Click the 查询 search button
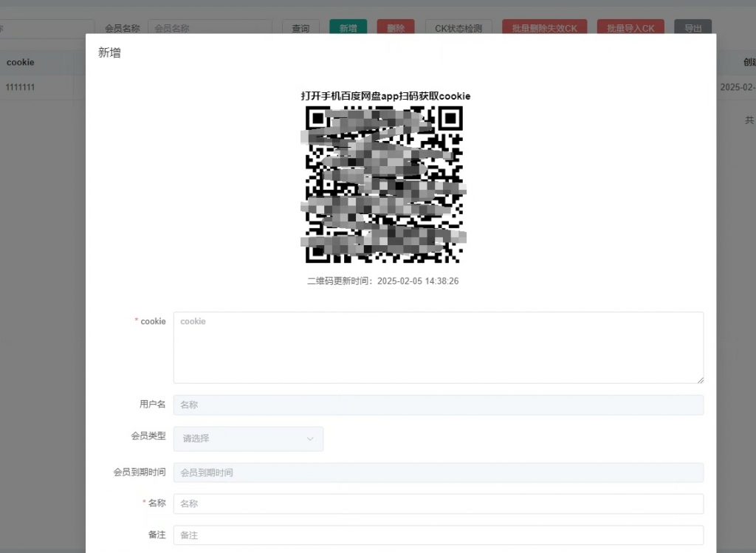The width and height of the screenshot is (756, 553). [x=301, y=28]
